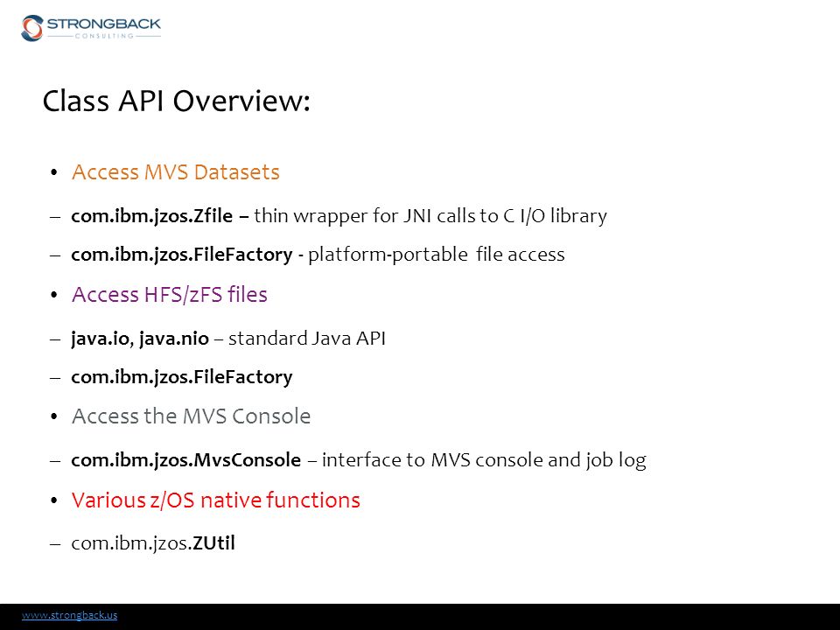The image size is (840, 630).
Task: Click the 'com.ibm.jzos.MvsConsole' text
Action: [x=185, y=460]
